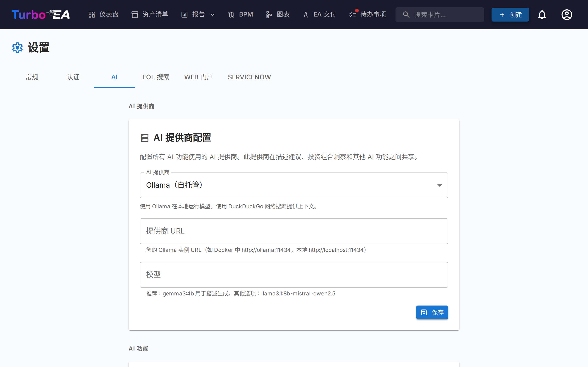Open the notification bell
The width and height of the screenshot is (588, 367).
(542, 14)
